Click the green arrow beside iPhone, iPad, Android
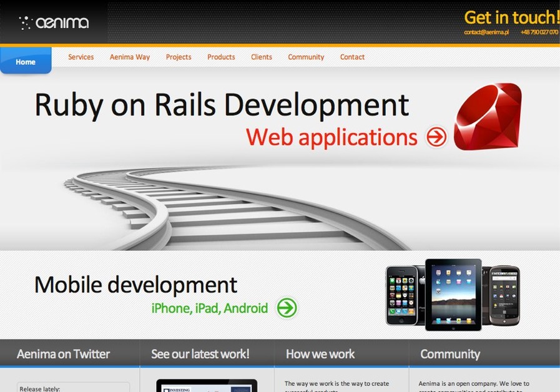 (x=287, y=308)
